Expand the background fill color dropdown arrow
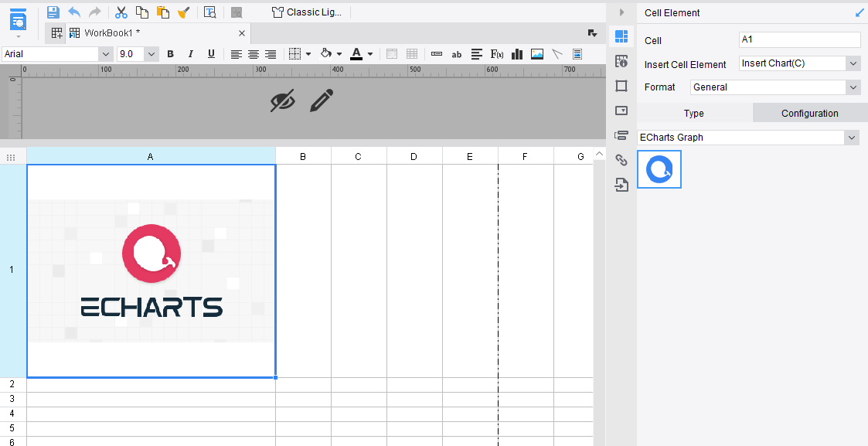Screen dimensions: 868x446 tap(339, 53)
